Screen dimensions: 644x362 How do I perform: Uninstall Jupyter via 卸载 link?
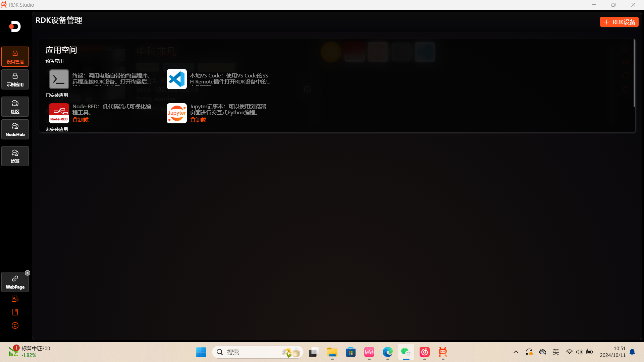tap(199, 120)
